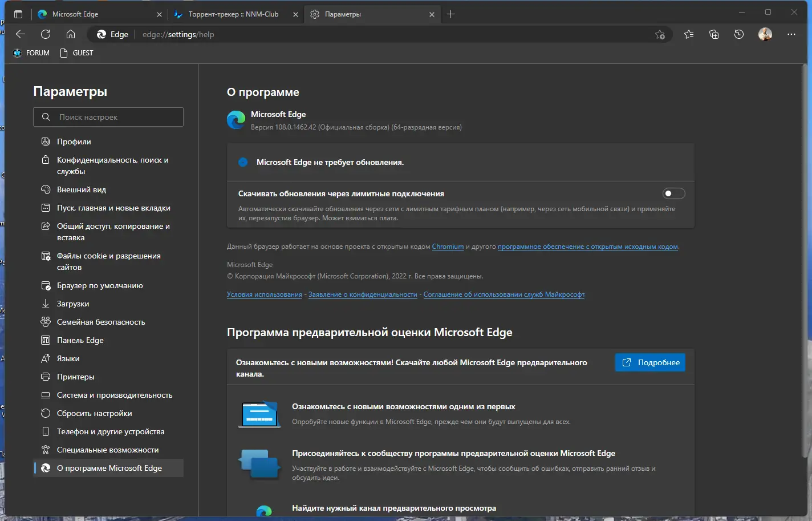Open the FORUM bookmark

[31, 52]
